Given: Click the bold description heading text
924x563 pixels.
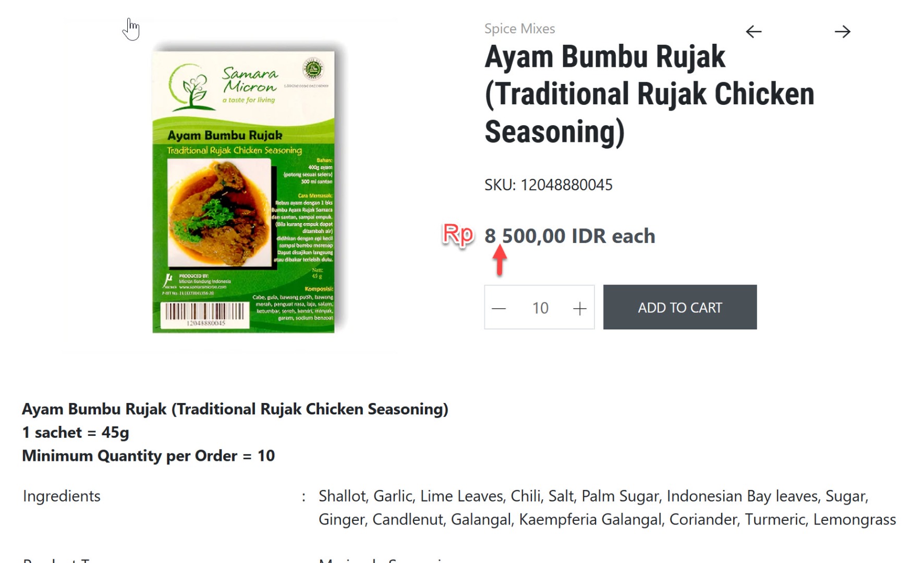Looking at the screenshot, I should tap(235, 409).
